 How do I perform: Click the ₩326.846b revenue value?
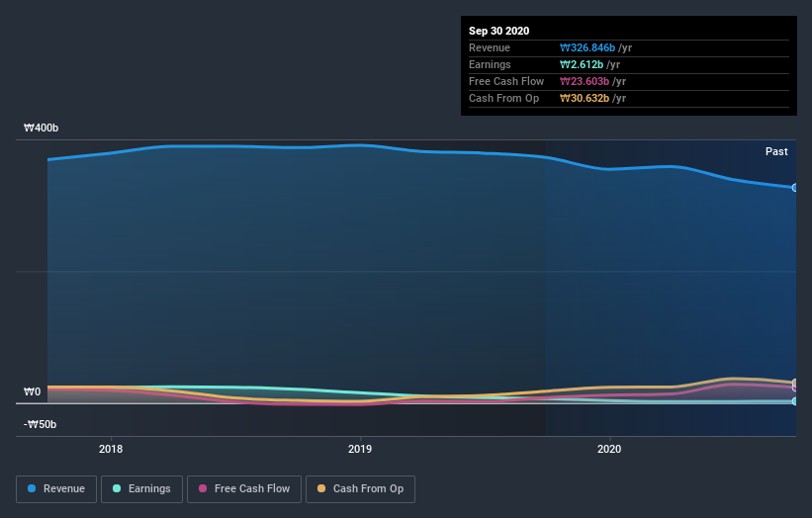click(x=587, y=48)
